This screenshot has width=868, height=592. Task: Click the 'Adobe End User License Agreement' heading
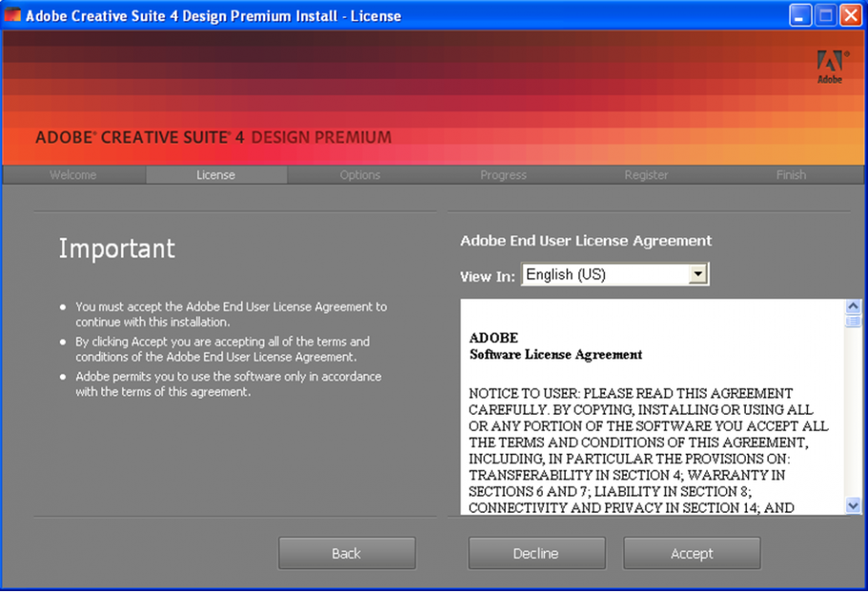point(586,240)
